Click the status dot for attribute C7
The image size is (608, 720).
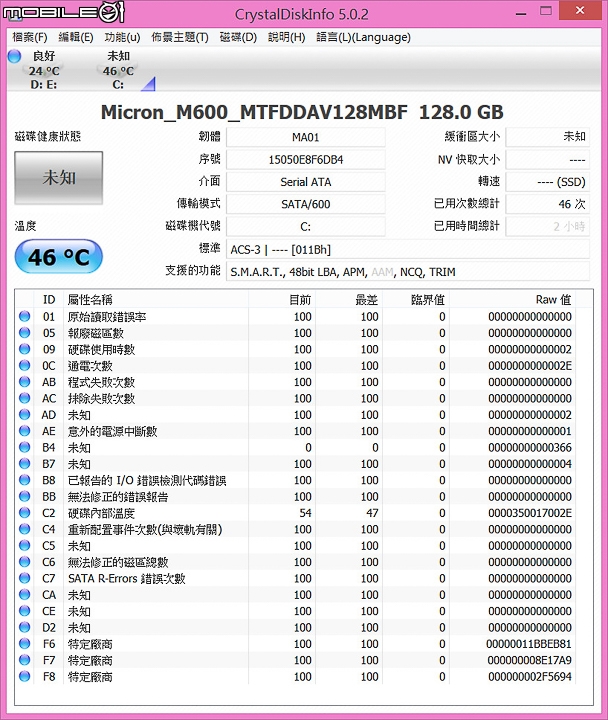click(x=25, y=578)
